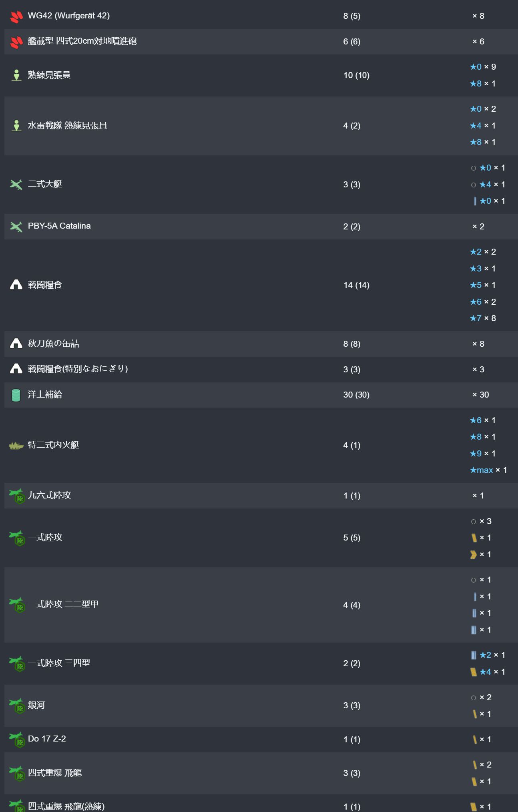Click the green drum icon beside 洋上補給
Screen dimensions: 518x812
click(16, 395)
